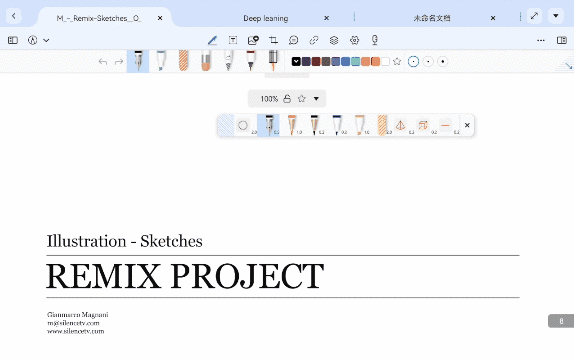Select the text box tool
This screenshot has width=574, height=360.
pyautogui.click(x=233, y=40)
